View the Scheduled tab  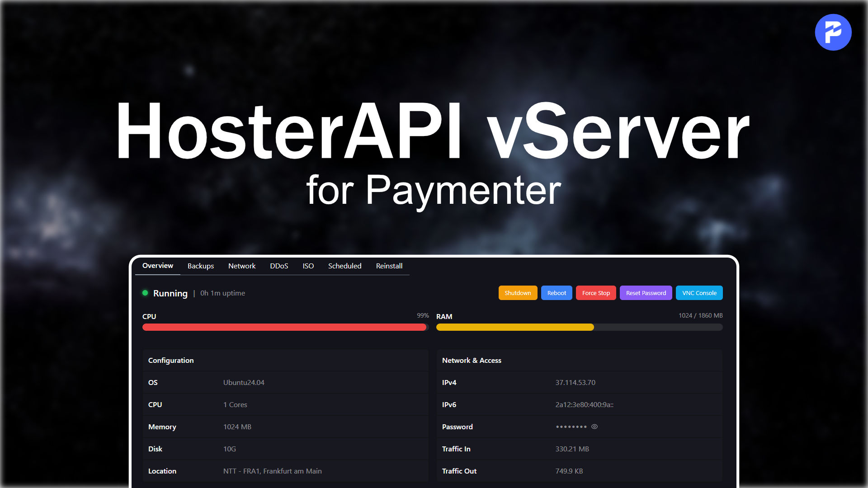(x=344, y=266)
